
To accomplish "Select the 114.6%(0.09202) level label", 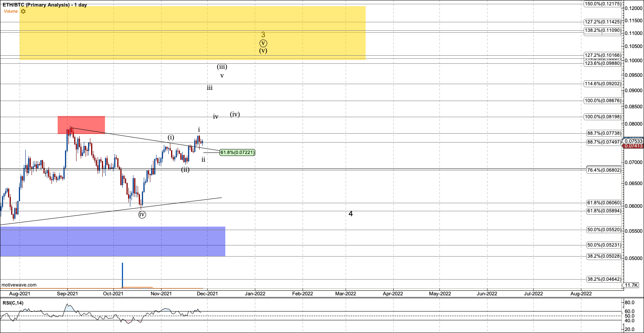I will (x=602, y=84).
